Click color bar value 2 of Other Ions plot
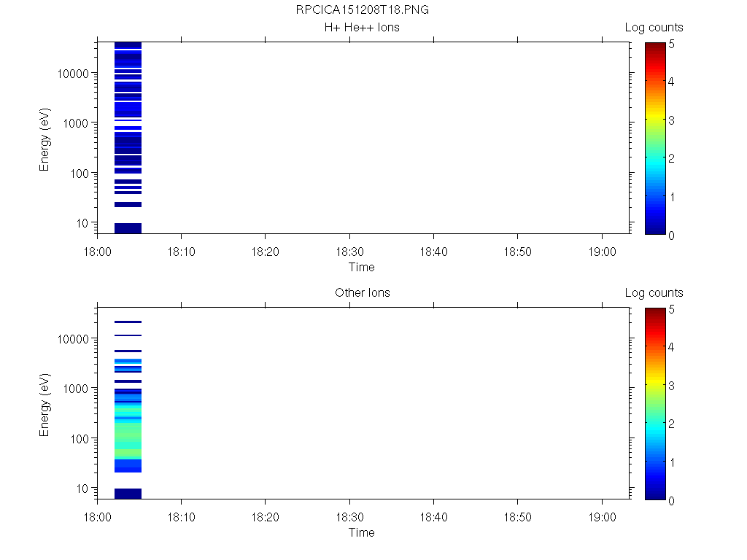Viewport: 747px width, 560px height. point(671,424)
